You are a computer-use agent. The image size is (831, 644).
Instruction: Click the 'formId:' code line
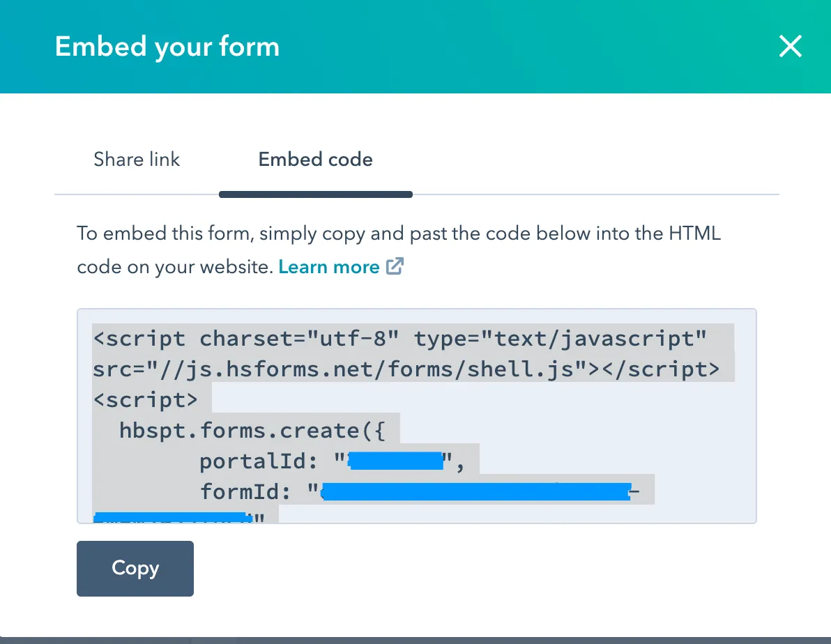click(420, 491)
